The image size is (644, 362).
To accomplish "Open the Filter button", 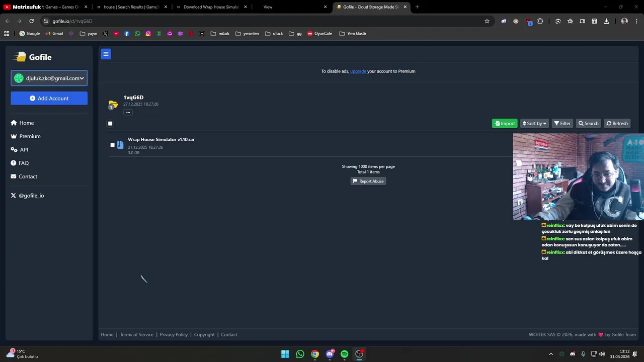I will [x=562, y=124].
